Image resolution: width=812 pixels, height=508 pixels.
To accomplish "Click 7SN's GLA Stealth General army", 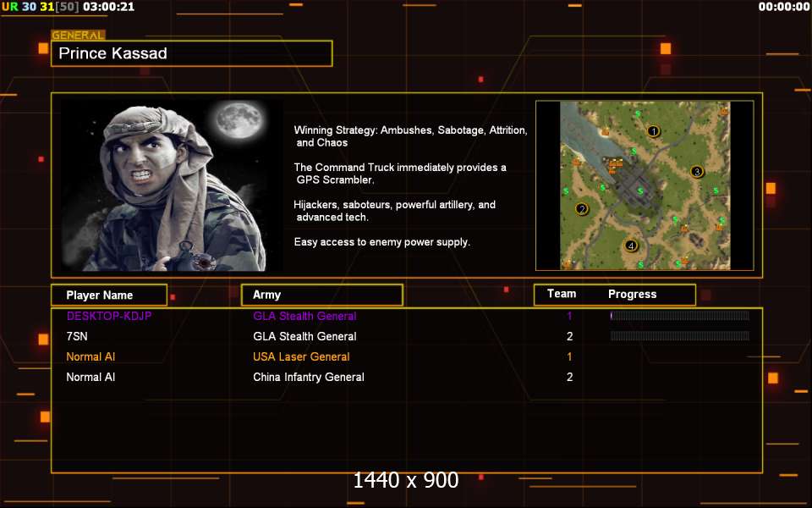I will coord(304,336).
